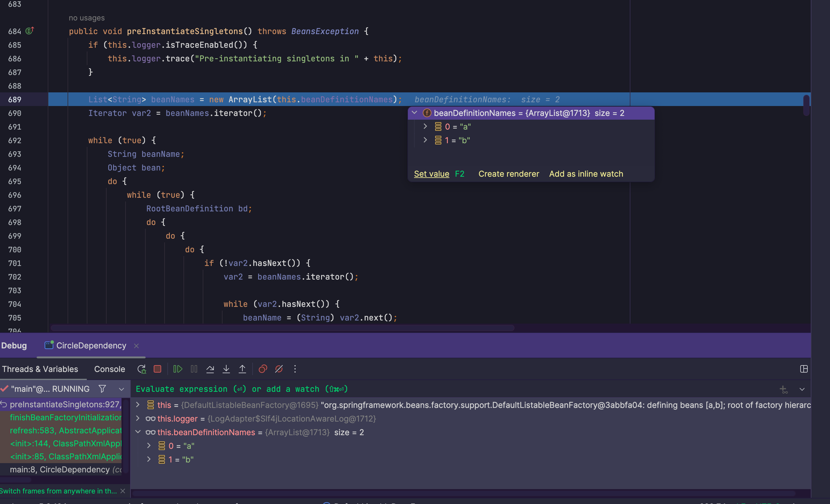Open the View Breakpoints icon
This screenshot has width=830, height=504.
263,369
